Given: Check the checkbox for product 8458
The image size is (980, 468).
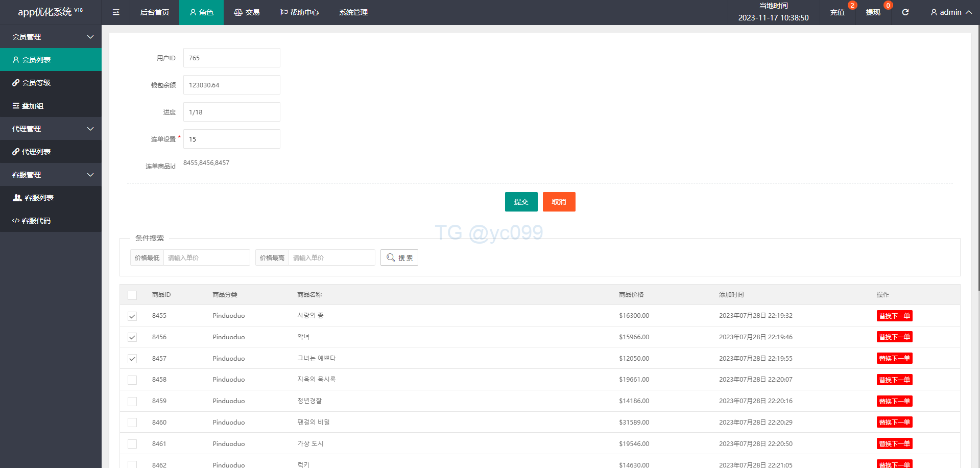Looking at the screenshot, I should click(x=132, y=380).
